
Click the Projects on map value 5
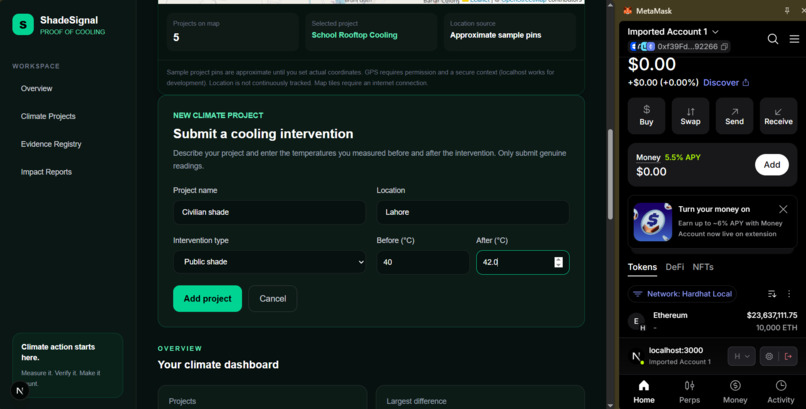[176, 37]
